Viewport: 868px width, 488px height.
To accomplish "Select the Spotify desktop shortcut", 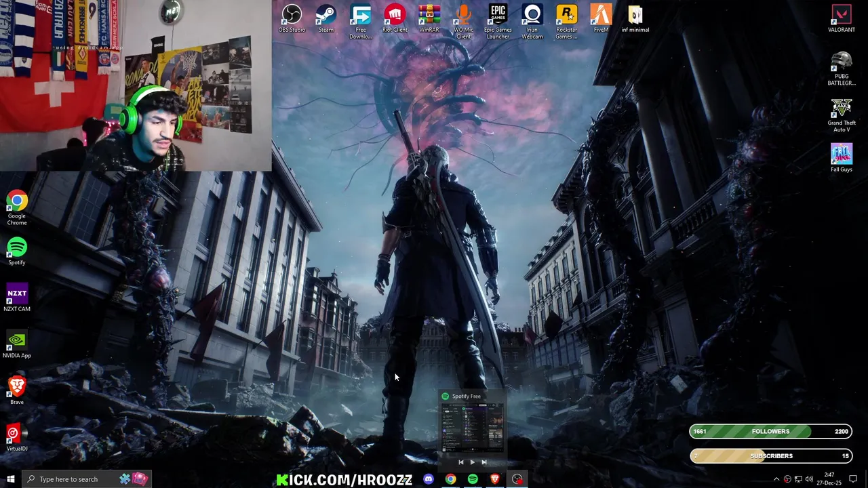I will (x=17, y=251).
